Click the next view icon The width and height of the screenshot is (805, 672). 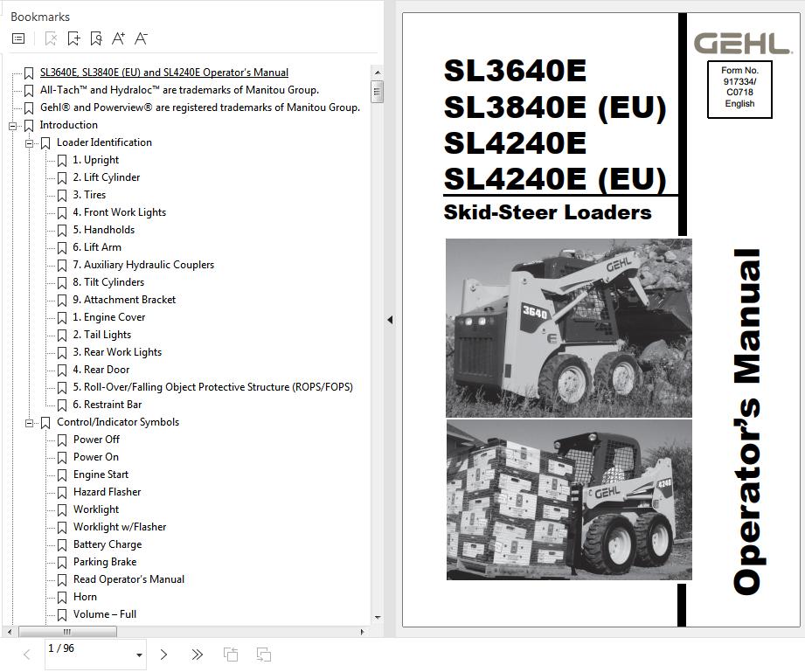click(264, 655)
